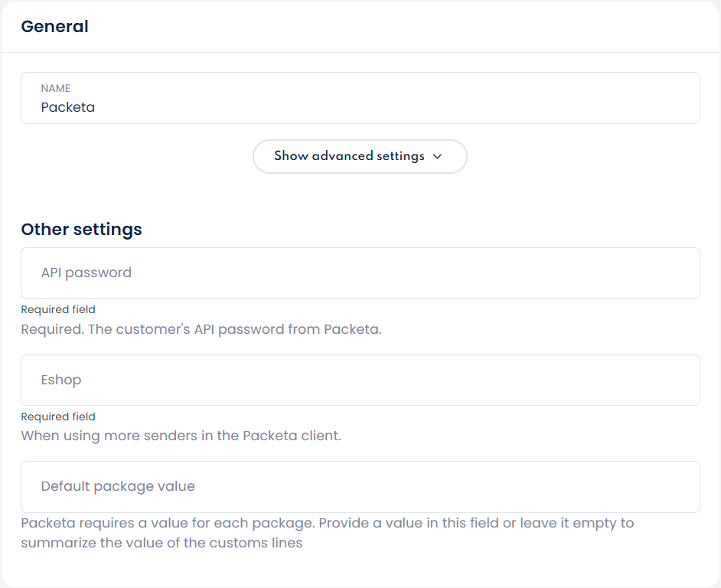Click the "summarize the value of customs lines" text
The height and width of the screenshot is (588, 721).
coord(161,543)
